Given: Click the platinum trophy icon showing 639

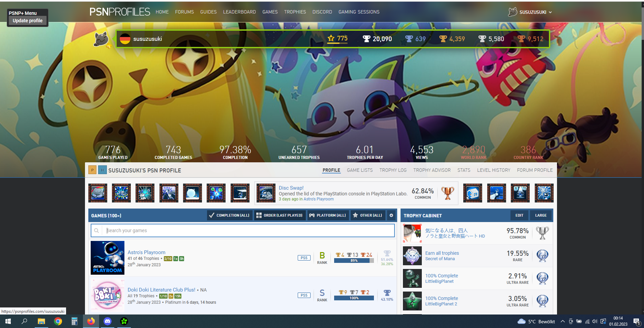Looking at the screenshot, I should coord(409,39).
